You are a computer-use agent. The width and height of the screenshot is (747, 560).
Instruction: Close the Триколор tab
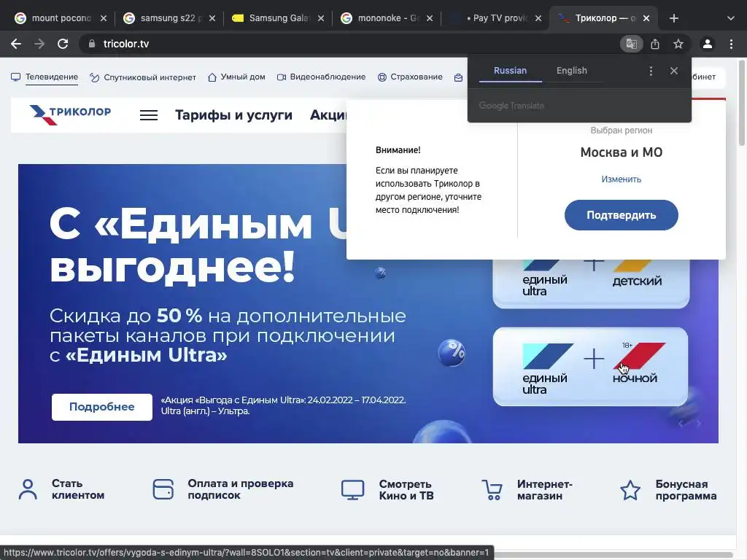[x=646, y=18]
